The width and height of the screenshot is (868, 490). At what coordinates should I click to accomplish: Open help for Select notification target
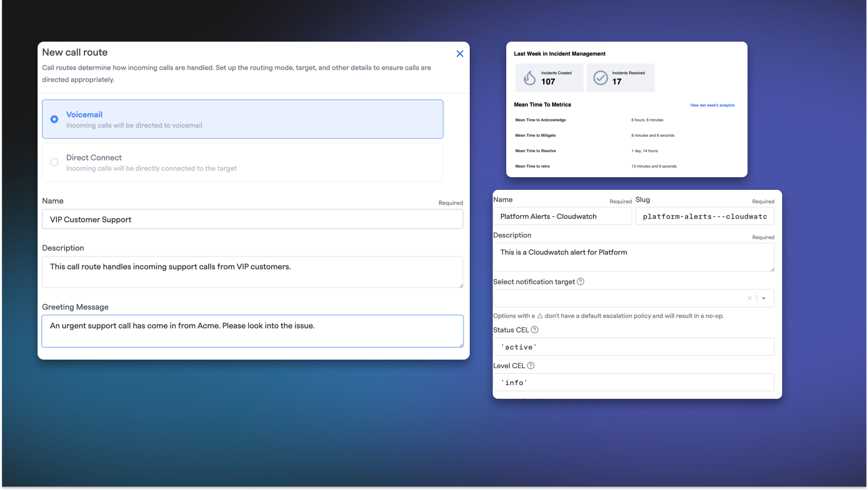coord(581,282)
